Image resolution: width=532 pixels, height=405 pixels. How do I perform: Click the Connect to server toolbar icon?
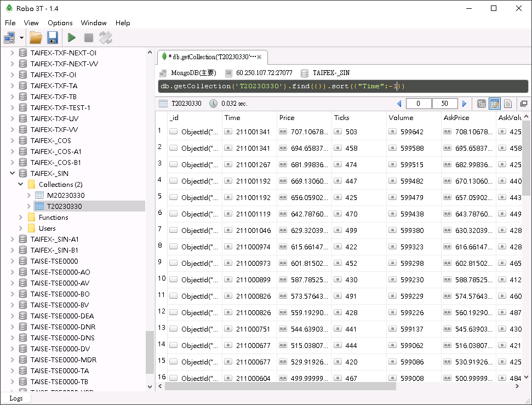pyautogui.click(x=9, y=38)
